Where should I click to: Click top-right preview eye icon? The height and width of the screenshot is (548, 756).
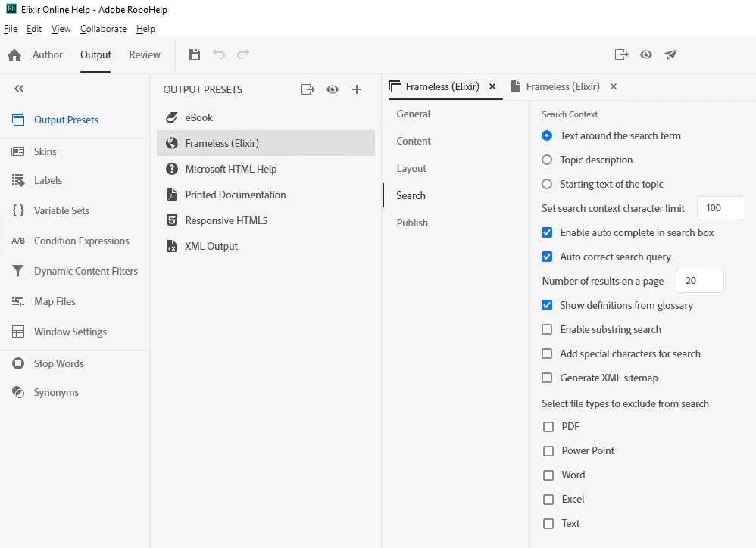pos(646,54)
